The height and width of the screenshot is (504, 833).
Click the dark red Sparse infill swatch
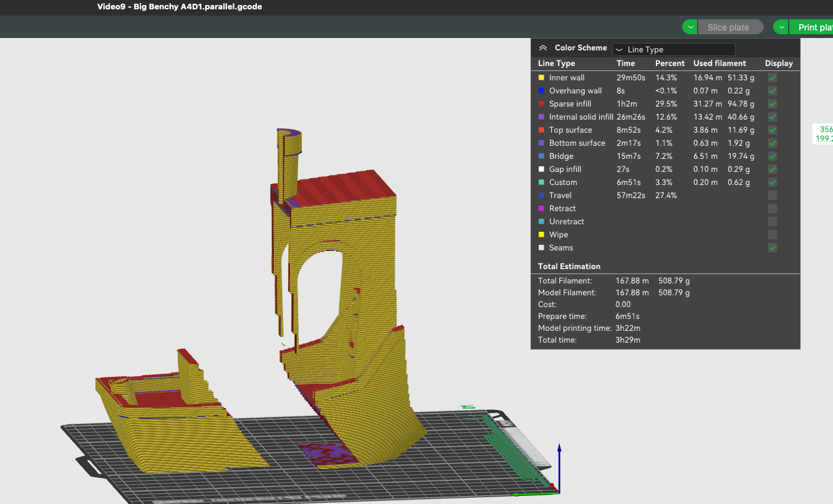click(541, 104)
